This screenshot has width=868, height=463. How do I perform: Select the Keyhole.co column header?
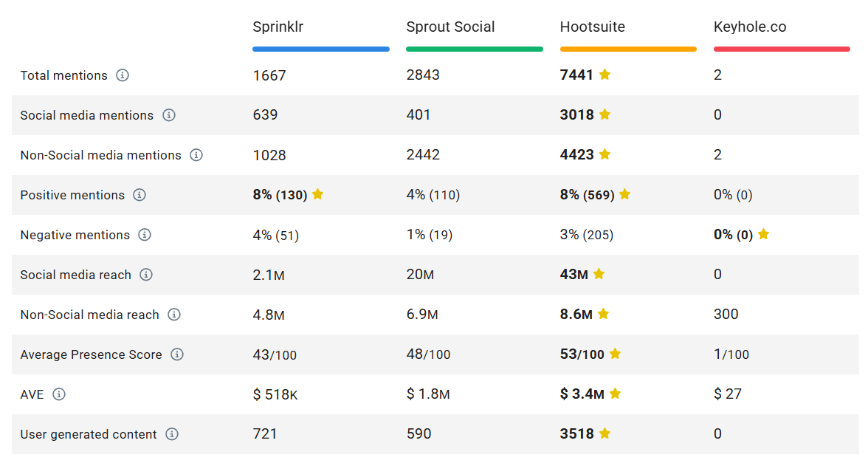[750, 27]
